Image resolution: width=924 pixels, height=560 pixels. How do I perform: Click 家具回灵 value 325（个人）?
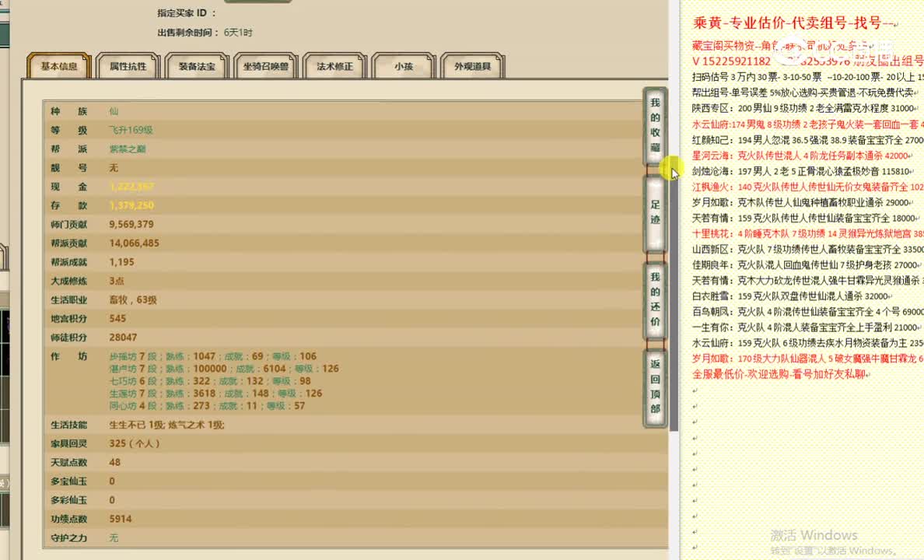click(135, 443)
